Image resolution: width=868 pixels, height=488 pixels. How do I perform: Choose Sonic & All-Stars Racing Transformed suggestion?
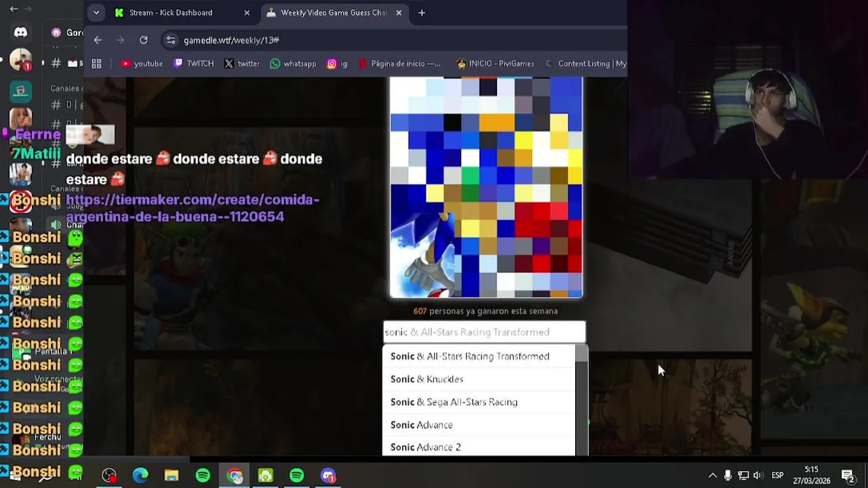[x=479, y=356]
